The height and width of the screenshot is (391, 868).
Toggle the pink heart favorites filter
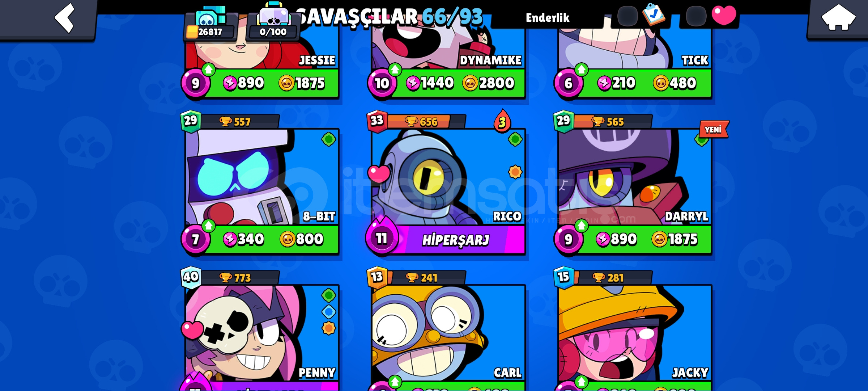pyautogui.click(x=723, y=15)
